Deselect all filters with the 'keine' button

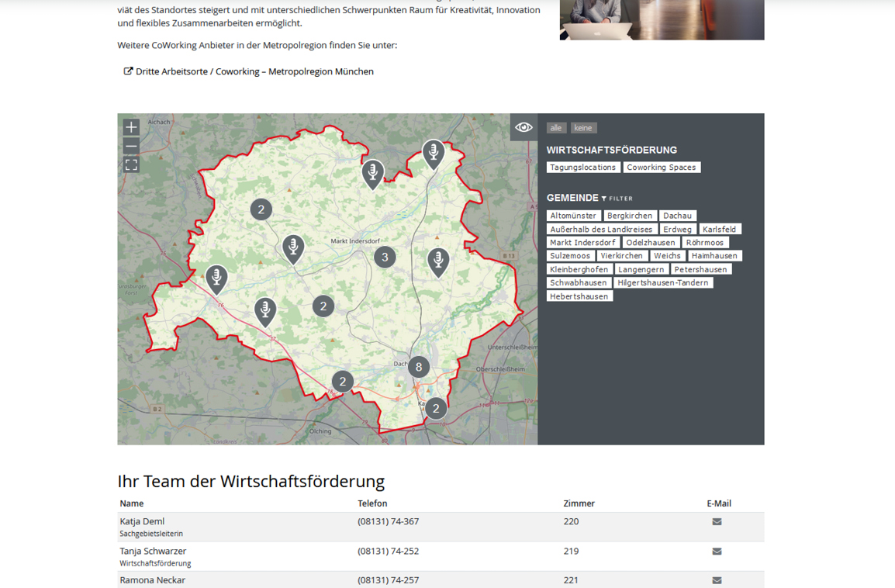pos(583,128)
